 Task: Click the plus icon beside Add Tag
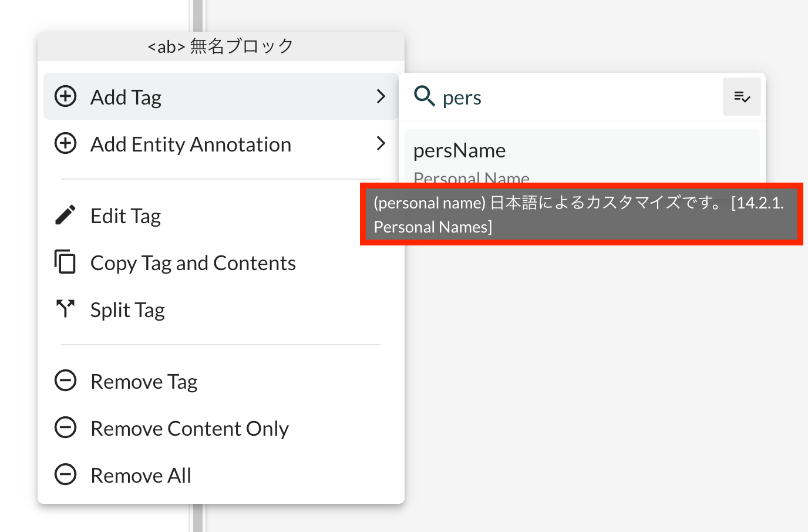point(65,96)
